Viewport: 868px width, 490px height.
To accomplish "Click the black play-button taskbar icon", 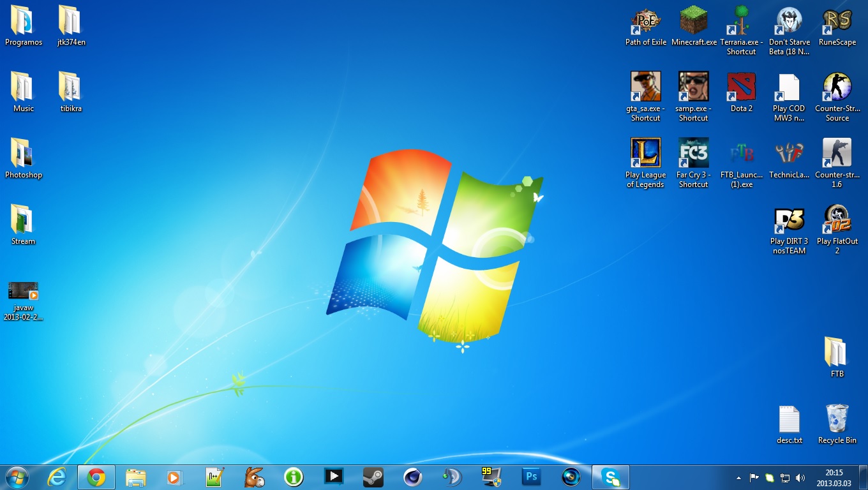I will (333, 477).
